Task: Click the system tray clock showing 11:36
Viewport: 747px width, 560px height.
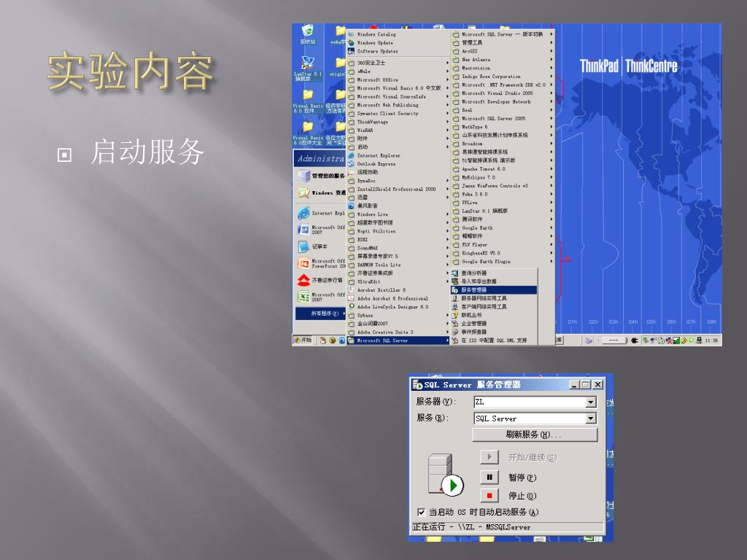Action: click(x=711, y=341)
